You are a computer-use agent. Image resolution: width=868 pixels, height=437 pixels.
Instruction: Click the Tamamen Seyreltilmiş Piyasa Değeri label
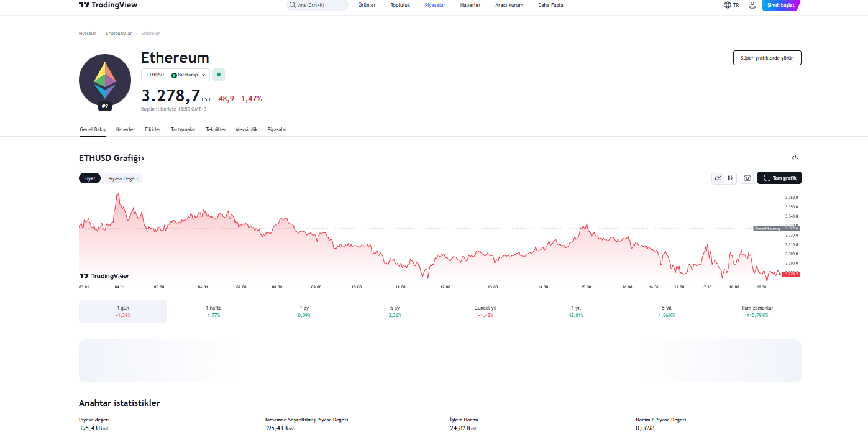point(306,420)
